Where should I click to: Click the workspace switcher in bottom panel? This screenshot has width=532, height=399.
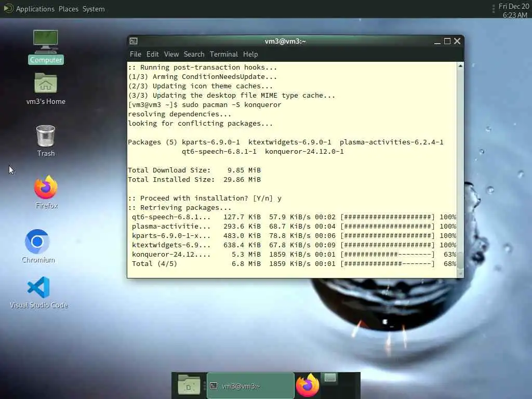pyautogui.click(x=330, y=377)
